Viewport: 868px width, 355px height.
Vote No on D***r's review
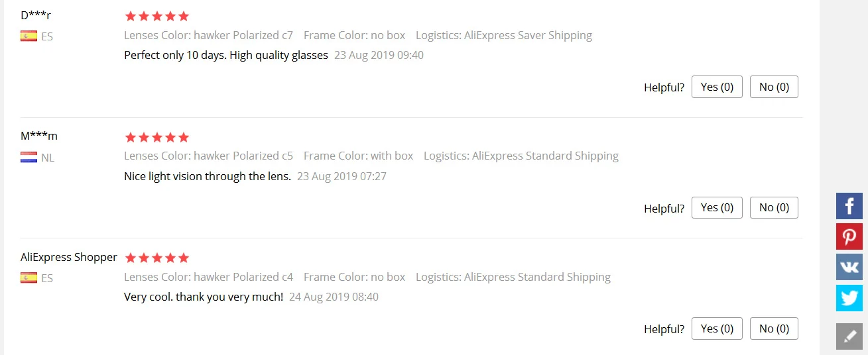click(774, 87)
